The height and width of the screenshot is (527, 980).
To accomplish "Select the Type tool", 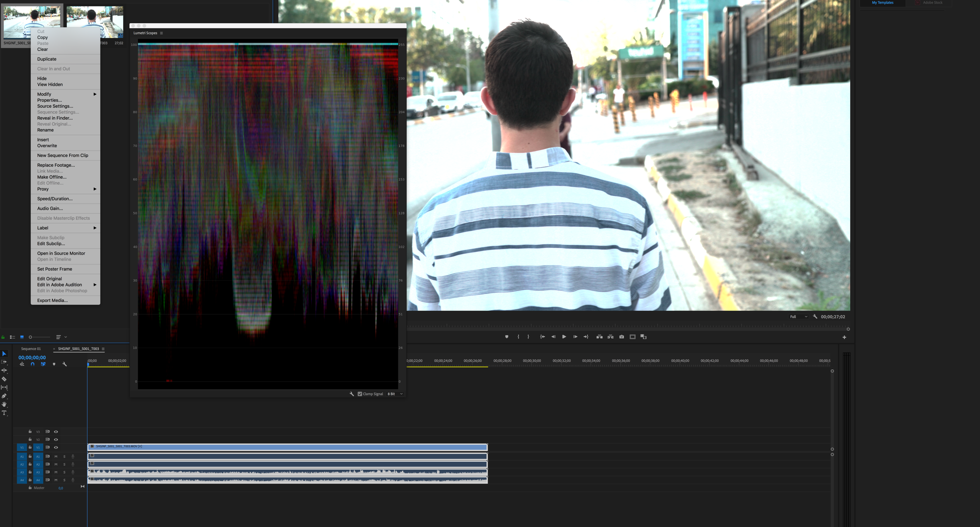I will pos(4,413).
